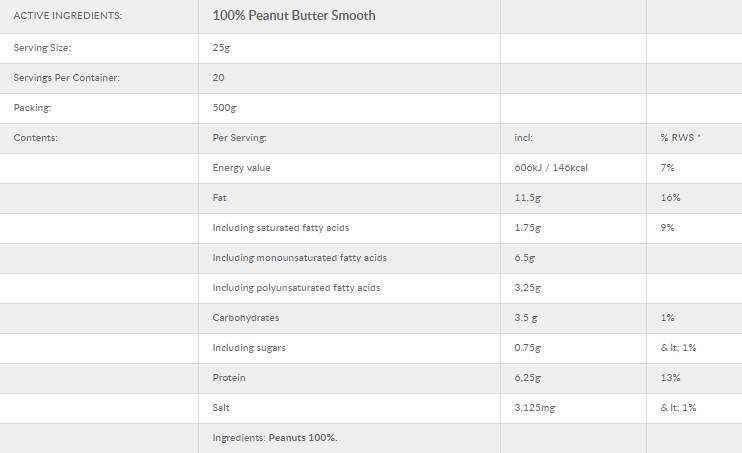Select 'Including saturated fatty acids' text
This screenshot has width=742, height=453.
280,228
